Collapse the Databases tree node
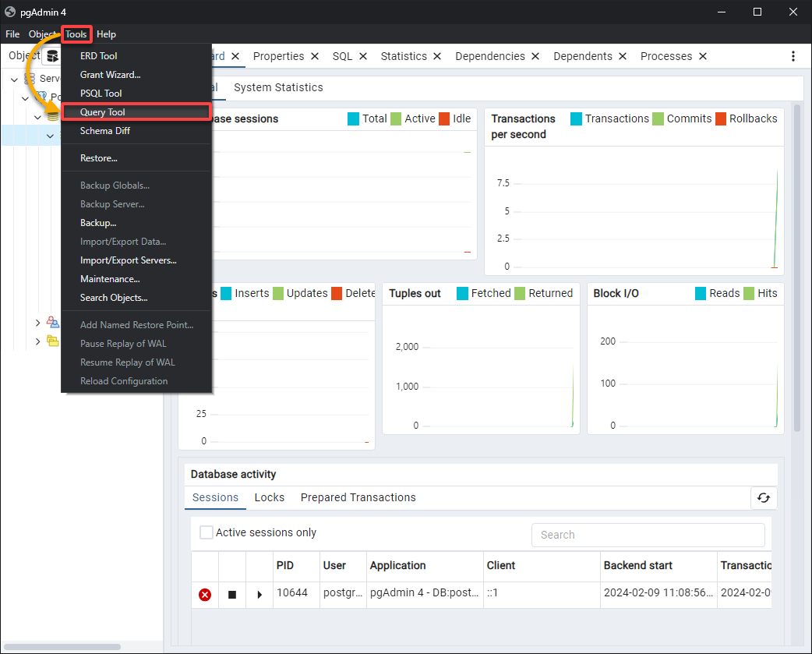 37,117
